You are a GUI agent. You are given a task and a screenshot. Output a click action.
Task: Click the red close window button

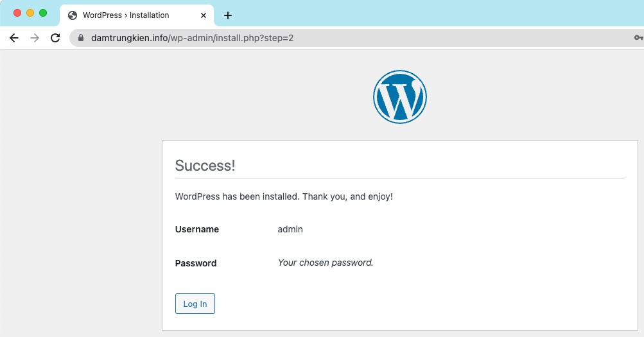tap(17, 13)
